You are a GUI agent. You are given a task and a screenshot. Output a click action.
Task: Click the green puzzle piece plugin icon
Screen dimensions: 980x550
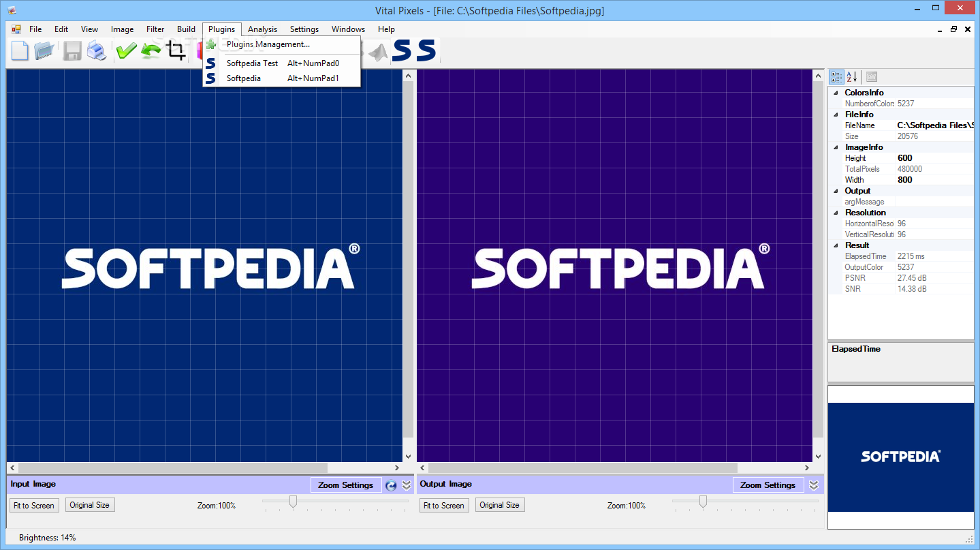tap(211, 44)
